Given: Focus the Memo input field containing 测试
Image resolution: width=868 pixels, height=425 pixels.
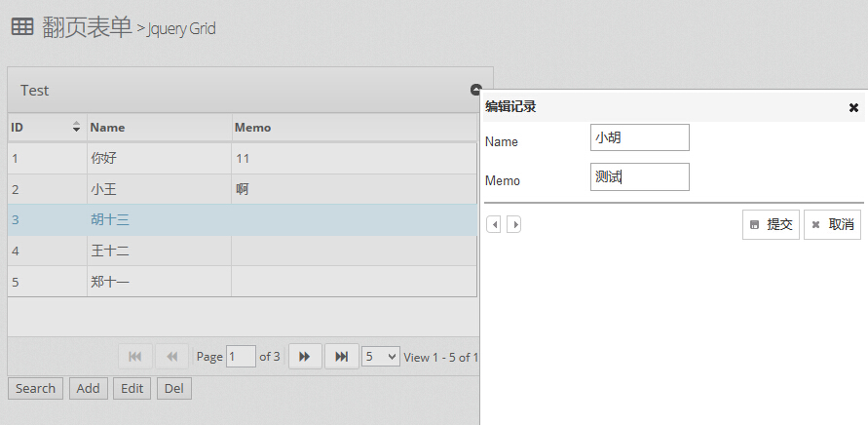Looking at the screenshot, I should [640, 176].
